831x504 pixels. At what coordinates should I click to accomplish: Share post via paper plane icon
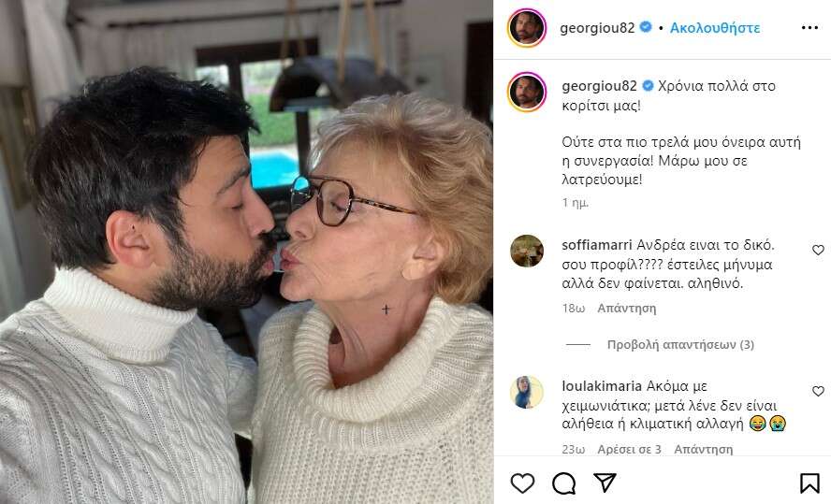point(605,482)
